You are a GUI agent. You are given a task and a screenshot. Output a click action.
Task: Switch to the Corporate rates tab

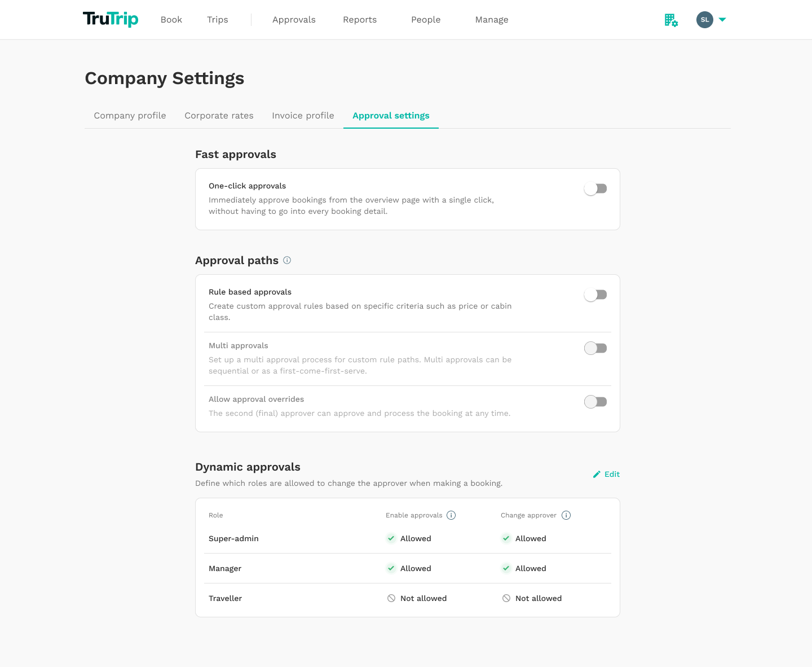[219, 116]
